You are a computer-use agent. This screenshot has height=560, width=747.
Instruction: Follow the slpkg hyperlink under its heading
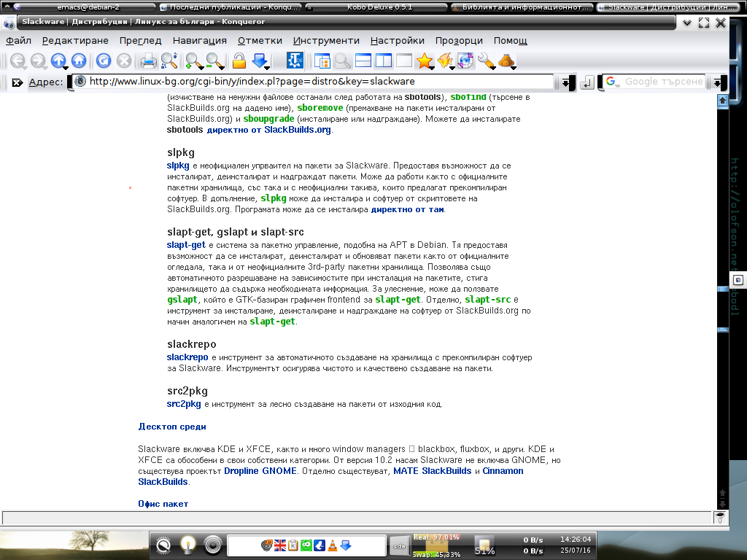click(178, 166)
